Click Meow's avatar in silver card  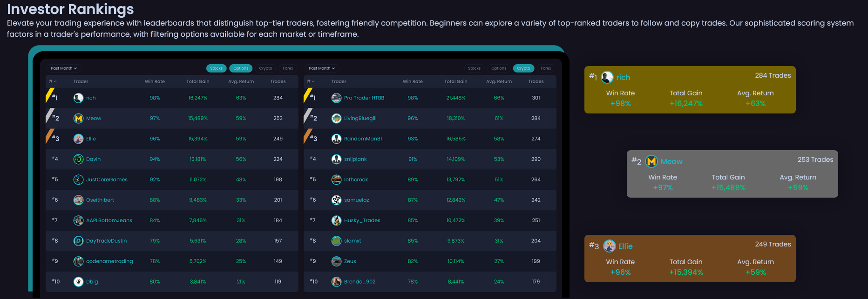pyautogui.click(x=651, y=161)
